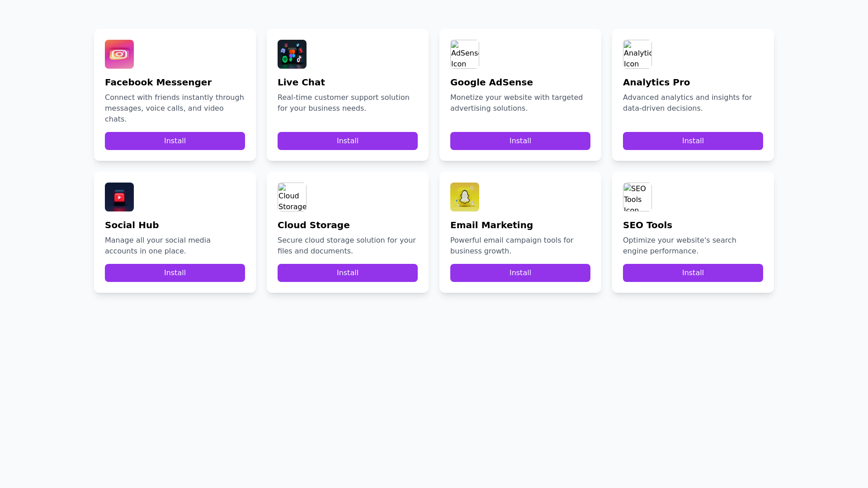Install Google AdSense
Viewport: 868px width, 488px height.
pyautogui.click(x=520, y=141)
